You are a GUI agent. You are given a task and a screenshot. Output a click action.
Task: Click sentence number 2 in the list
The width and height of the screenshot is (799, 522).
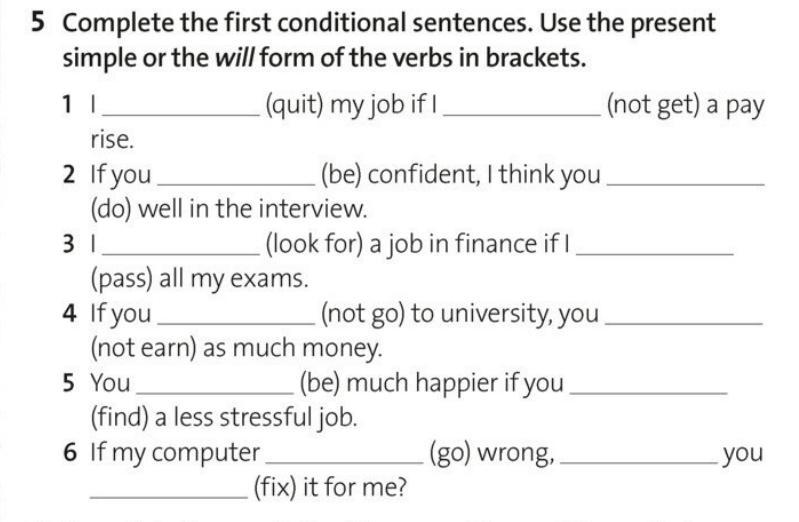[69, 175]
